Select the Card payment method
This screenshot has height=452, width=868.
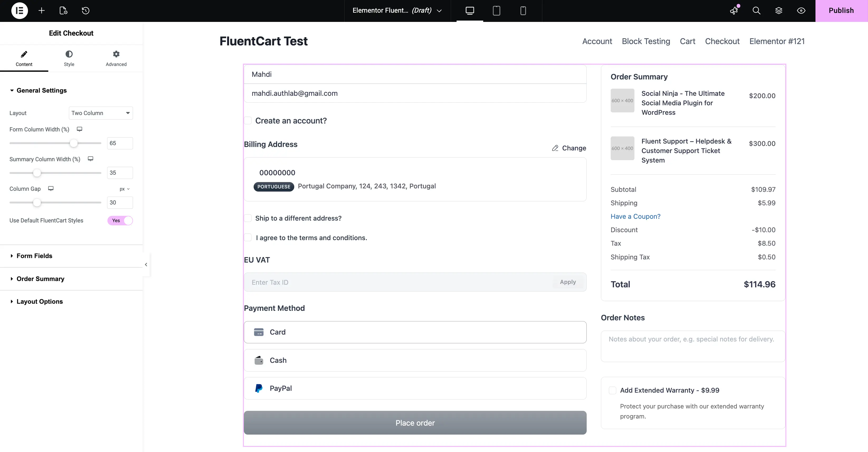click(x=415, y=332)
